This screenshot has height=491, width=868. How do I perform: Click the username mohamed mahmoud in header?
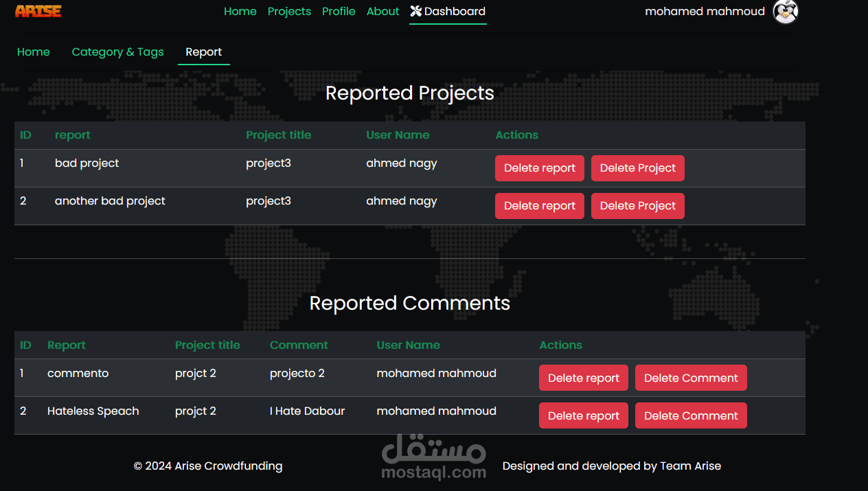coord(705,11)
